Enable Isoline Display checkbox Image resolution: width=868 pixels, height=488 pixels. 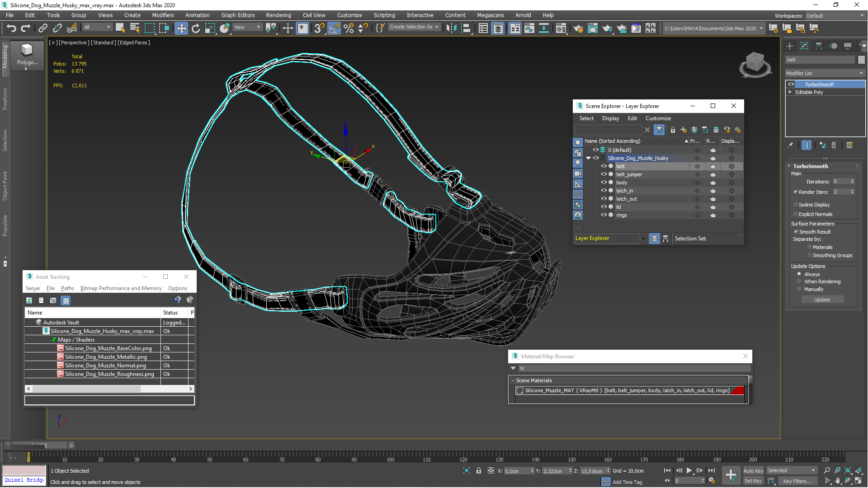[x=796, y=205]
